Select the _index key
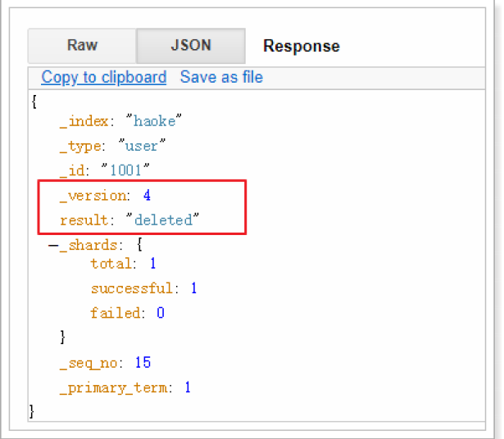Image resolution: width=504 pixels, height=439 pixels. click(x=84, y=121)
